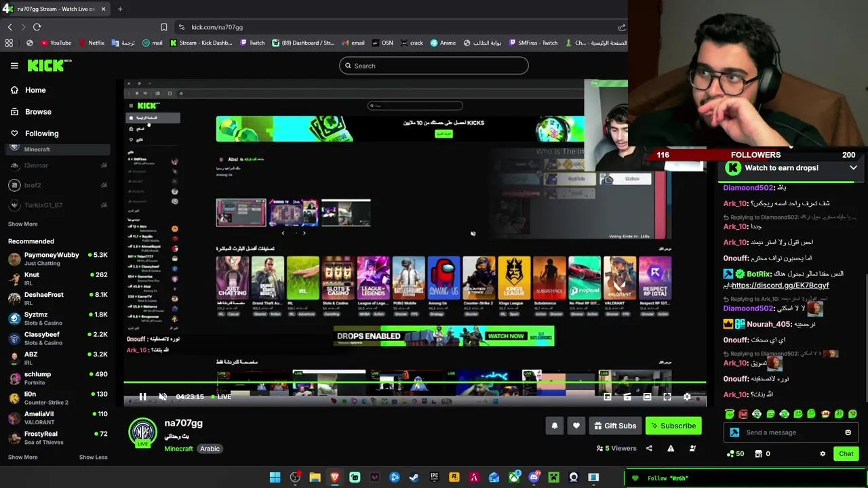Jump to LIVE indicator in player
Image resolution: width=868 pixels, height=488 pixels.
point(221,396)
